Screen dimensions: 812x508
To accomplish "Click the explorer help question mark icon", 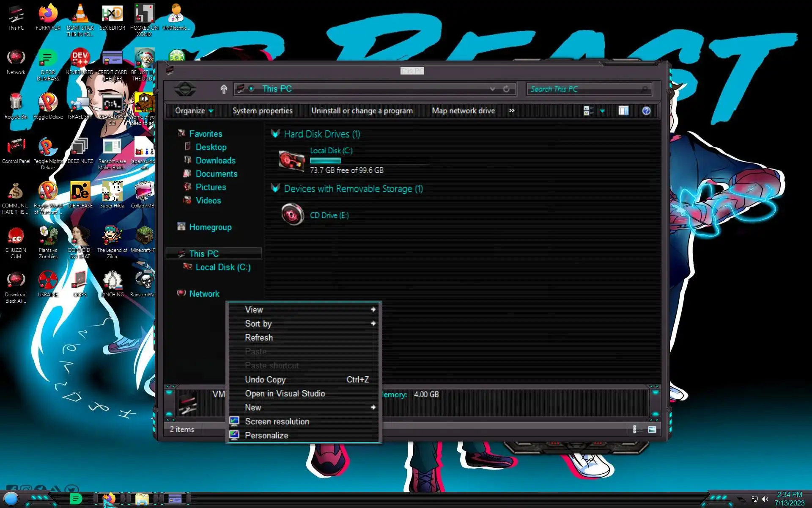I will tap(646, 111).
